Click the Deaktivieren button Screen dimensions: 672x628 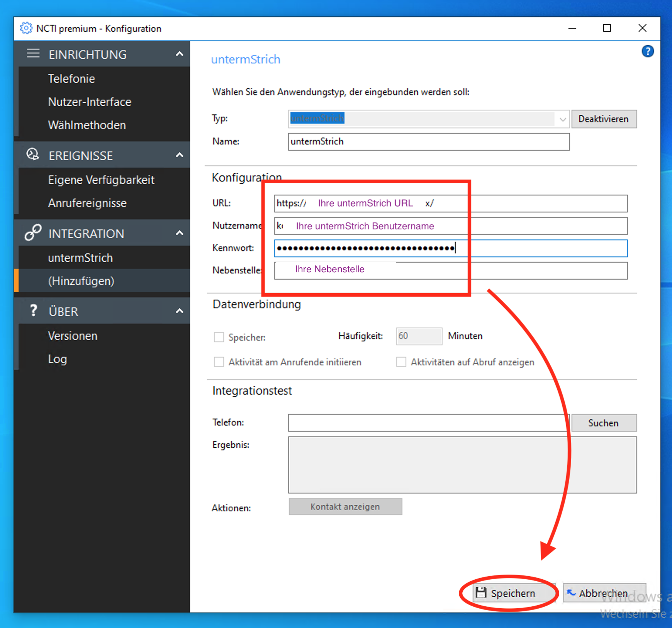click(603, 119)
